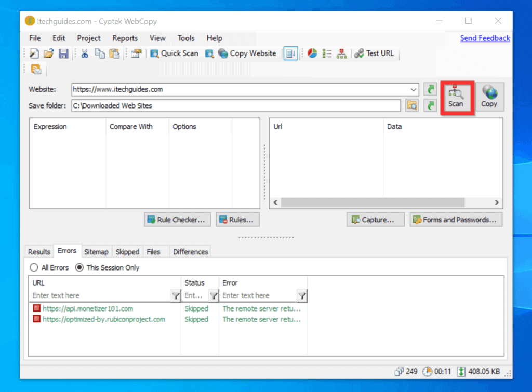Toggle the highlighted results pane icon
Image resolution: width=532 pixels, height=392 pixels.
click(x=291, y=53)
